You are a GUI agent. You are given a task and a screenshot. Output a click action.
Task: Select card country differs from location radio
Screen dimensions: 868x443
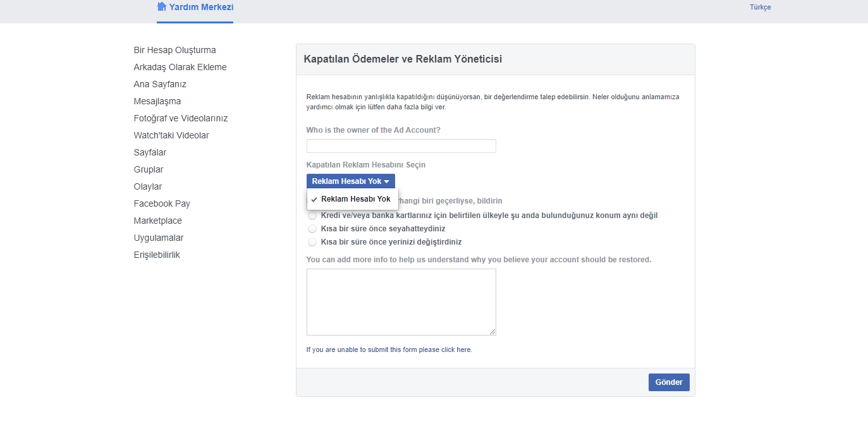point(312,215)
